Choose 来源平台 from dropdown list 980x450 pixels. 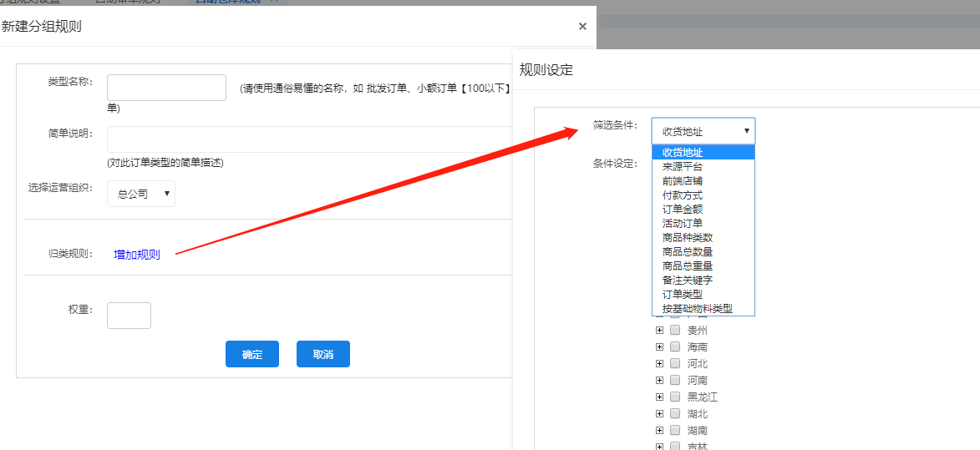click(703, 167)
